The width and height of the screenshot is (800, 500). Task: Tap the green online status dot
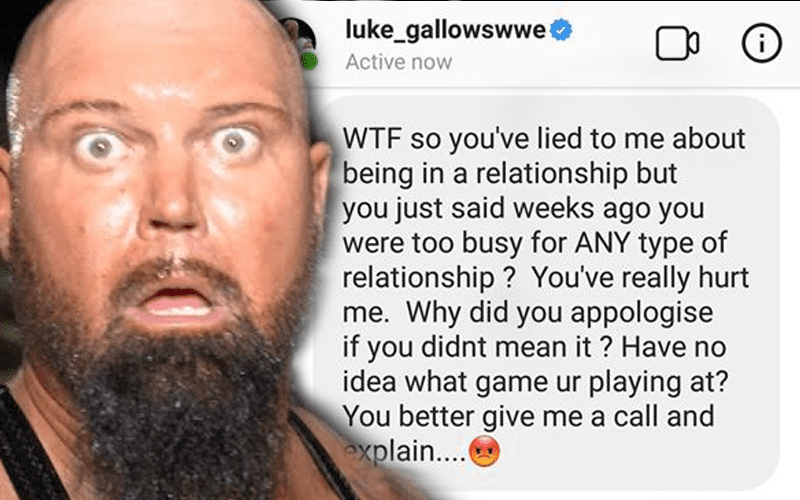pyautogui.click(x=309, y=62)
